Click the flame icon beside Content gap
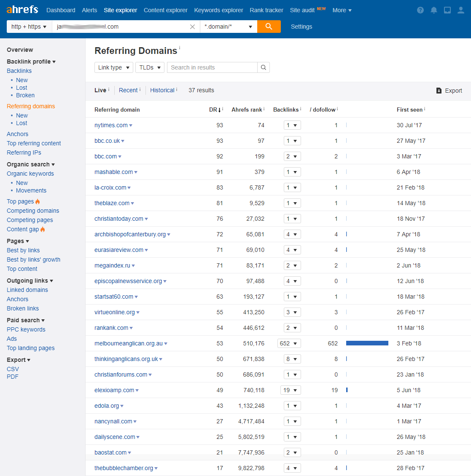Screen dimensions: 471x476 point(43,229)
